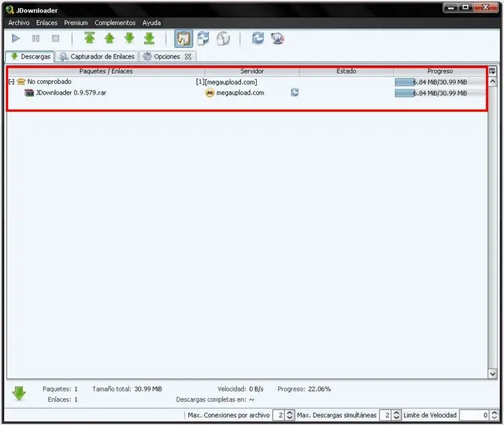Increase Max. Descargas simultáneas value

tap(396, 413)
